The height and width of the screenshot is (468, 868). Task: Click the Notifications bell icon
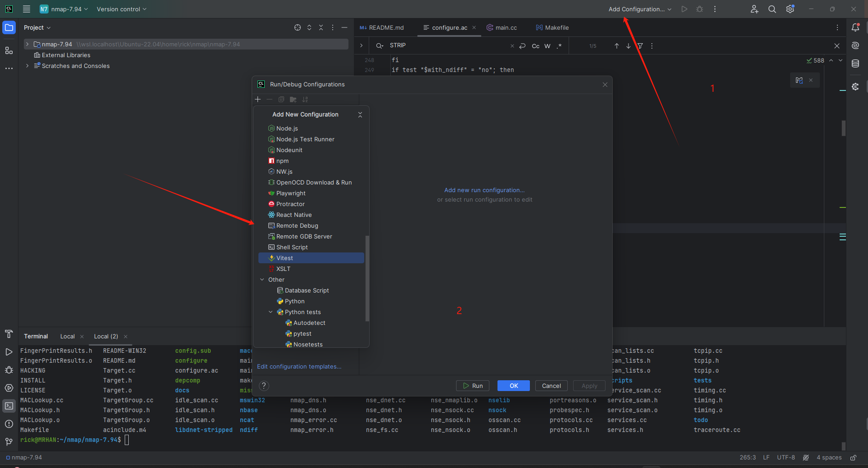pos(855,27)
